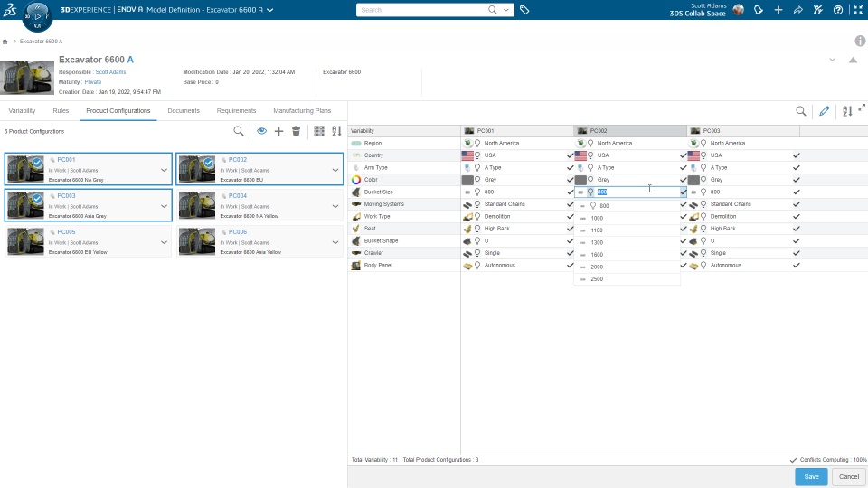
Task: Select 2500 in bucket size list
Action: (x=627, y=279)
